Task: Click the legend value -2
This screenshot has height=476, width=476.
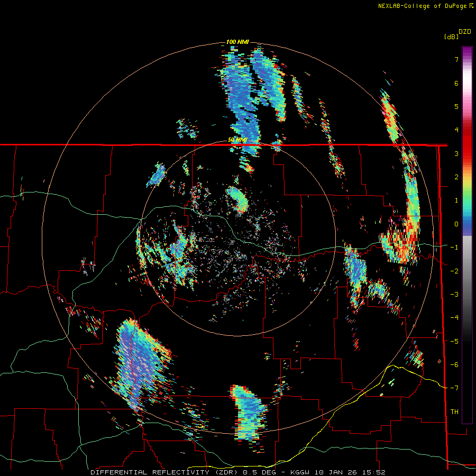Action: 454,271
